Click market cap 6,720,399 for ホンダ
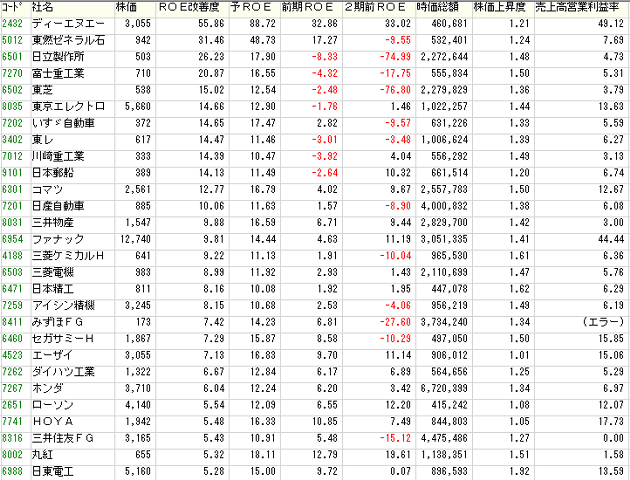Viewport: 630px width, 480px height. pos(444,388)
